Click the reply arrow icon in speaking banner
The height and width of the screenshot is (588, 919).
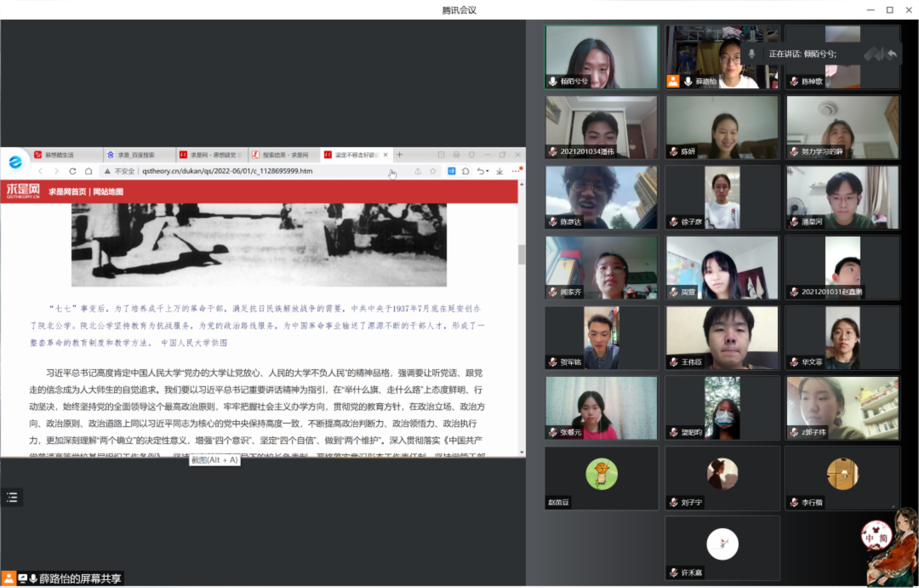892,54
